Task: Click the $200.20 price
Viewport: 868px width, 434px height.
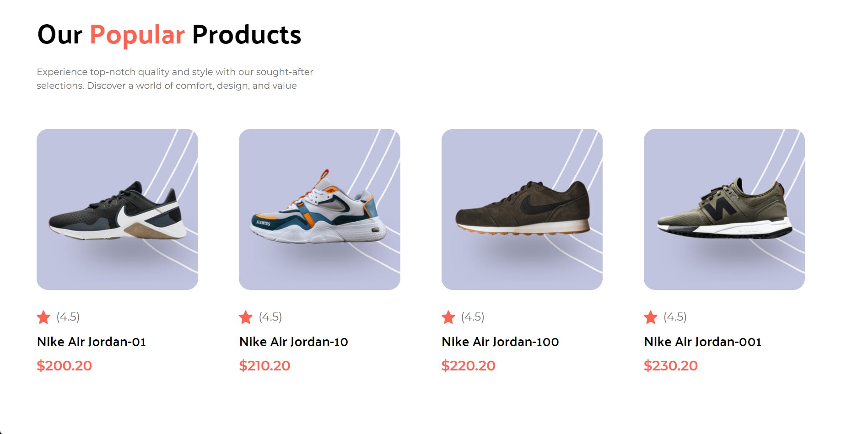Action: (x=65, y=365)
